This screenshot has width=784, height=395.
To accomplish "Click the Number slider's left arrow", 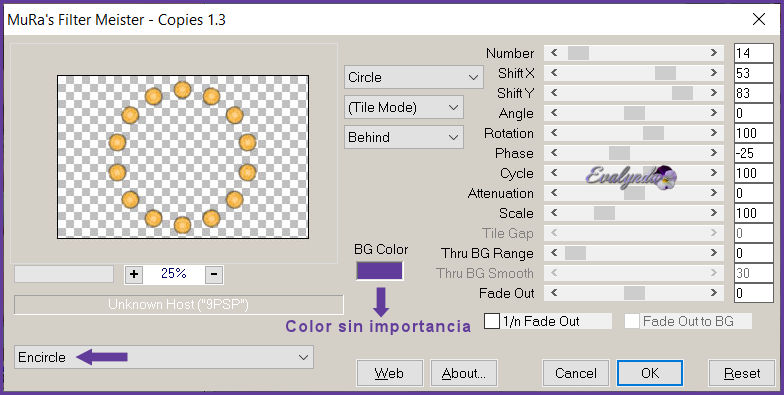I will [554, 53].
